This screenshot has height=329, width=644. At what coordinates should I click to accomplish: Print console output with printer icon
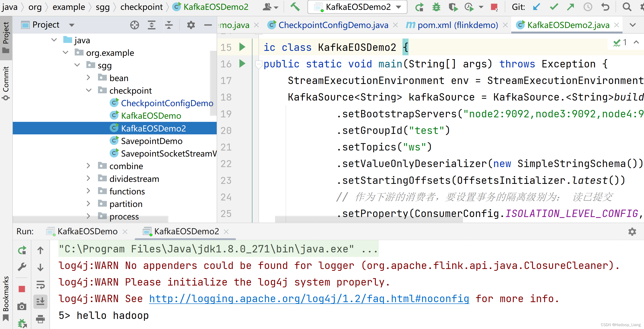tap(40, 319)
